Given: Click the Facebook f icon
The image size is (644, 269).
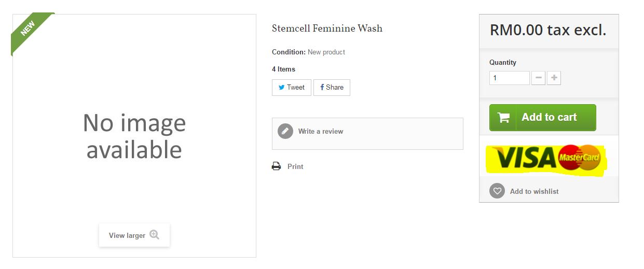Looking at the screenshot, I should (x=322, y=88).
